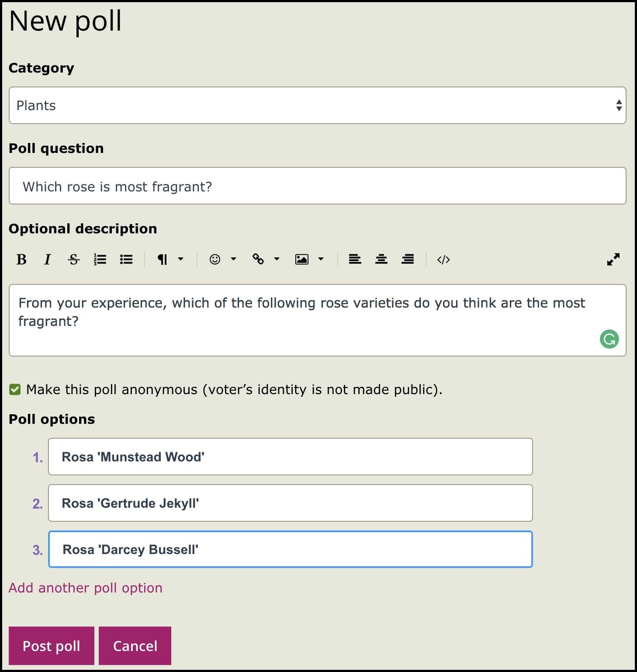Screen dimensions: 637x672
Task: Open the paragraph format dropdown arrow
Action: (x=181, y=259)
